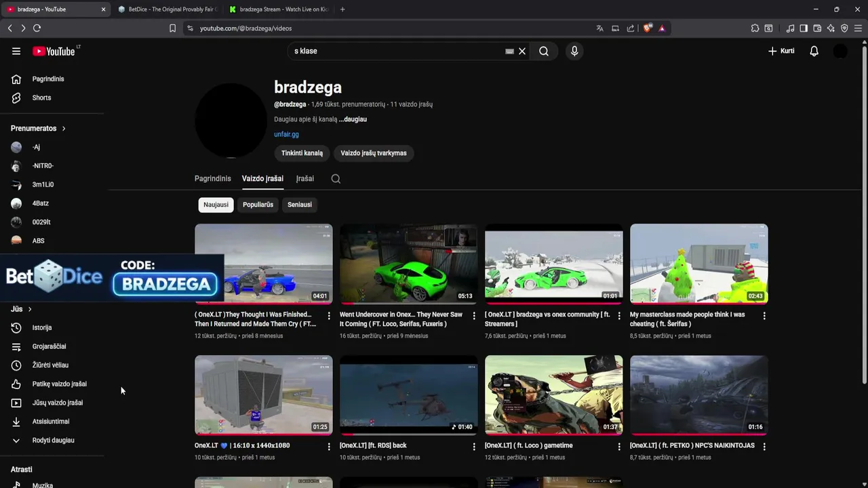Expand channel description with ...daugiau

[353, 119]
